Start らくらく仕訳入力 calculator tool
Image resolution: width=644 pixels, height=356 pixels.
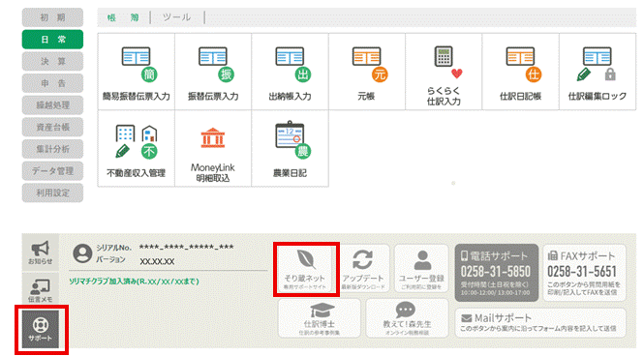(x=444, y=72)
